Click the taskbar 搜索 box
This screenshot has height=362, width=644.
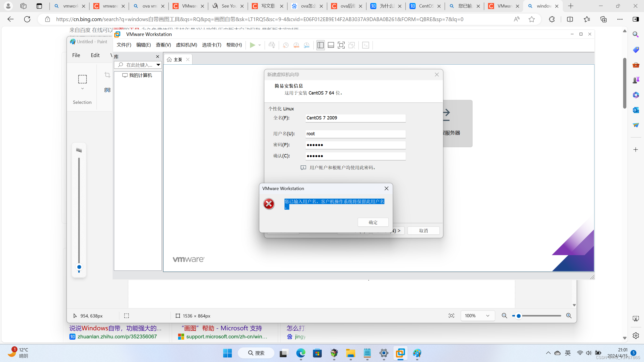tap(256, 353)
